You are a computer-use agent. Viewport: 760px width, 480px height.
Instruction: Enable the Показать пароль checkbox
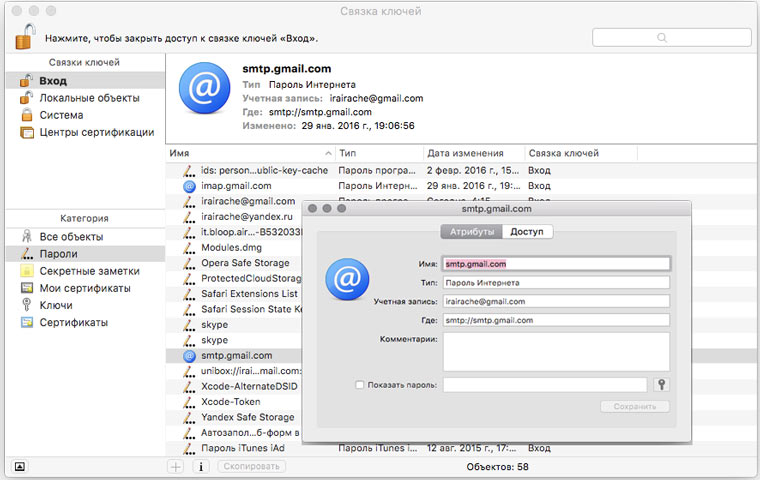coord(360,384)
